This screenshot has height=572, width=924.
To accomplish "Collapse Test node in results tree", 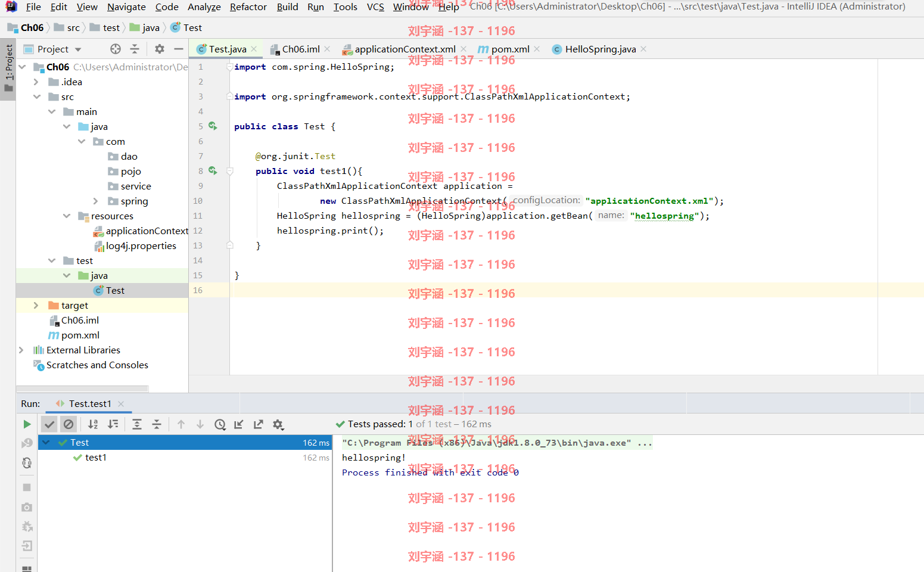I will (x=46, y=442).
